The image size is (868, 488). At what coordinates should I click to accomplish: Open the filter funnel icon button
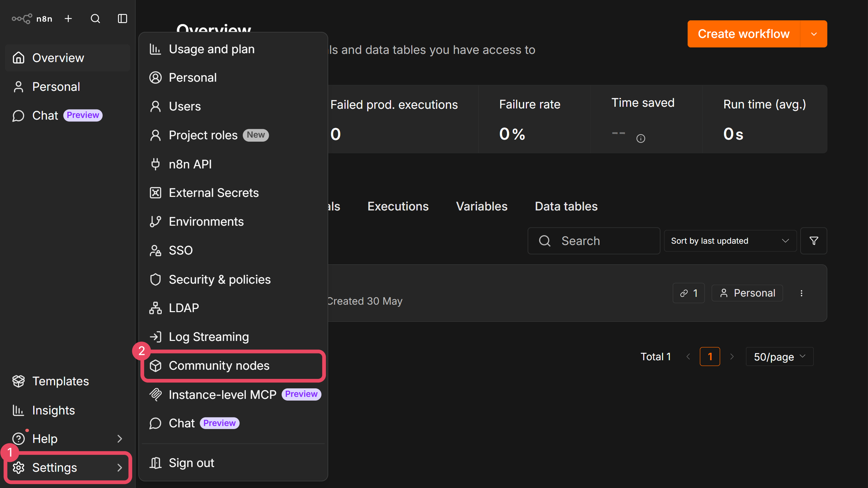pos(814,241)
